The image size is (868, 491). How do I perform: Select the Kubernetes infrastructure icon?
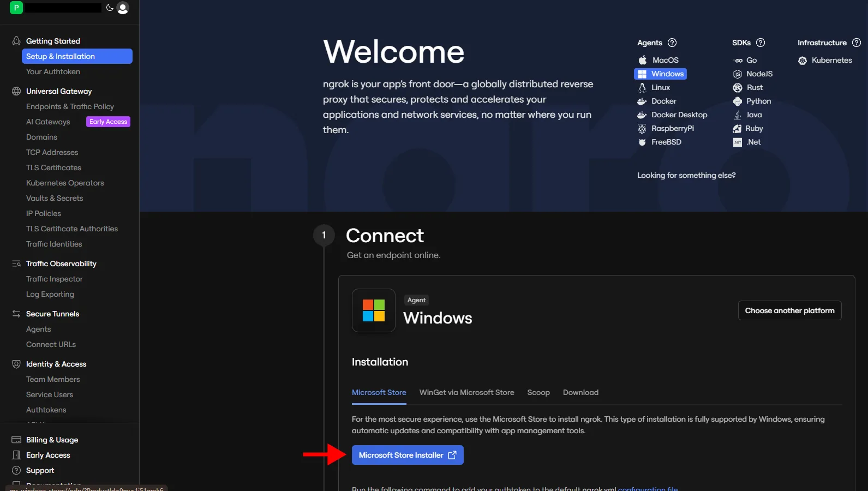tap(803, 61)
